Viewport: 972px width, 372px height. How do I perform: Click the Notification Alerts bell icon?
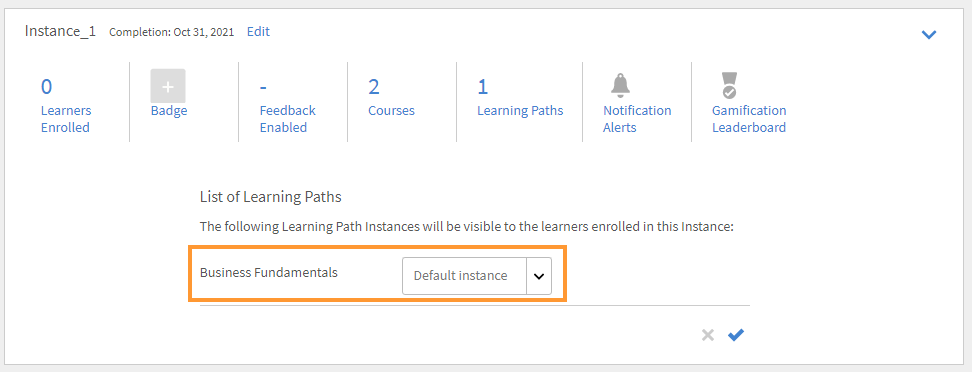click(620, 86)
